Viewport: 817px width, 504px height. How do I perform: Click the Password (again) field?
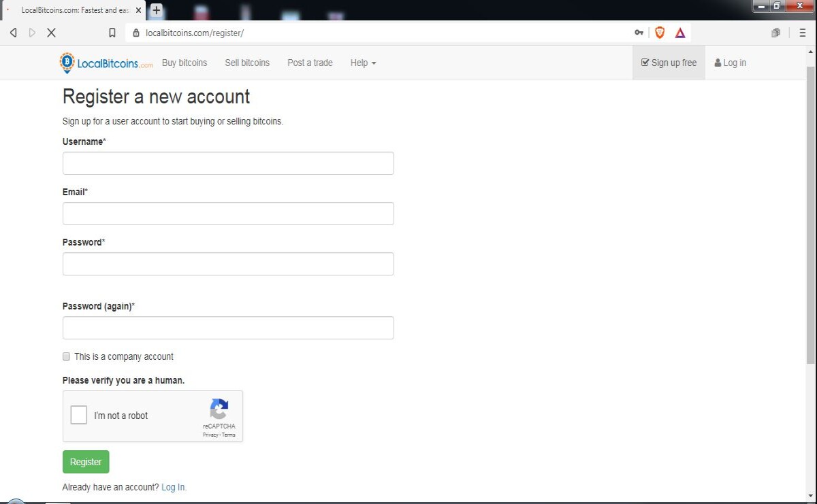tap(228, 328)
